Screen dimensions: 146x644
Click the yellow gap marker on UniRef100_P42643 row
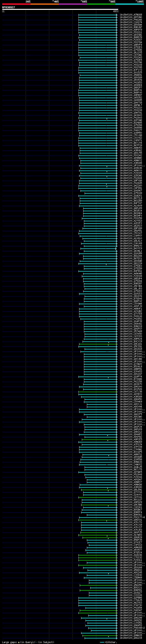pyautogui.click(x=107, y=119)
